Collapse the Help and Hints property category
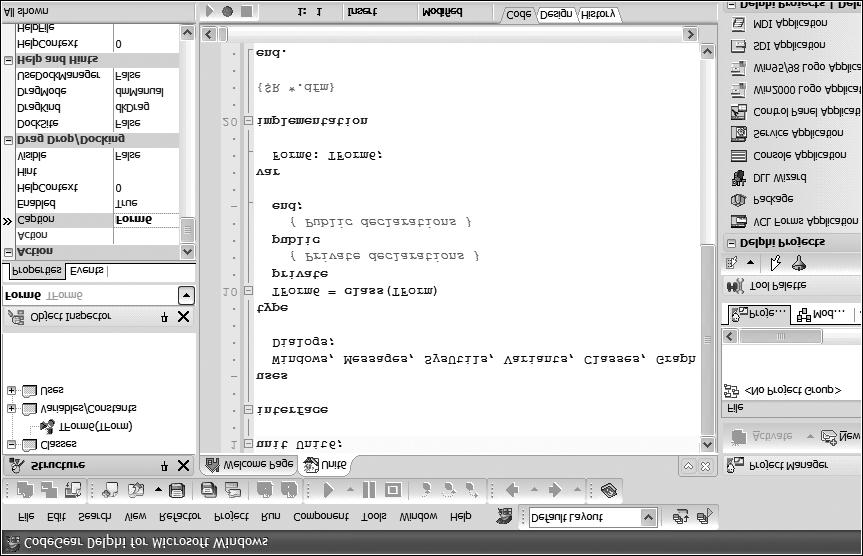The image size is (863, 556). click(x=8, y=60)
